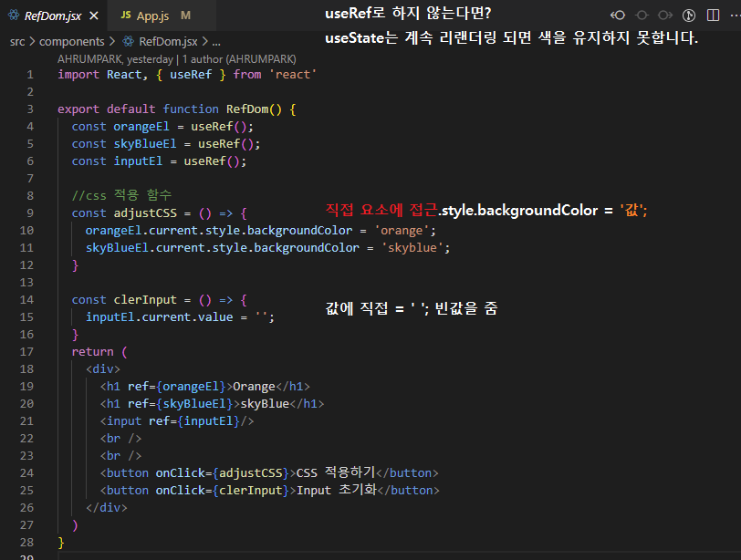Click 'Orange' heading text on line 19
Viewport: 741px width, 560px height.
tap(254, 387)
